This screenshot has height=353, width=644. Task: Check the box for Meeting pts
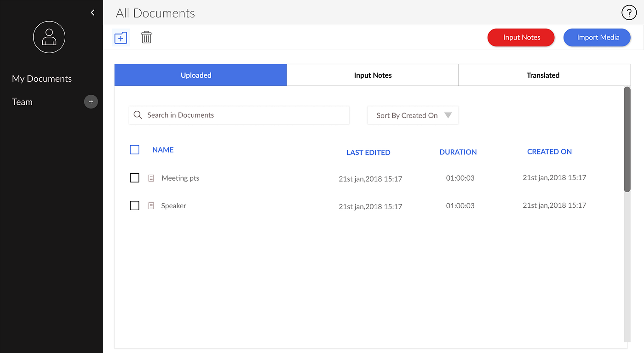pyautogui.click(x=135, y=178)
